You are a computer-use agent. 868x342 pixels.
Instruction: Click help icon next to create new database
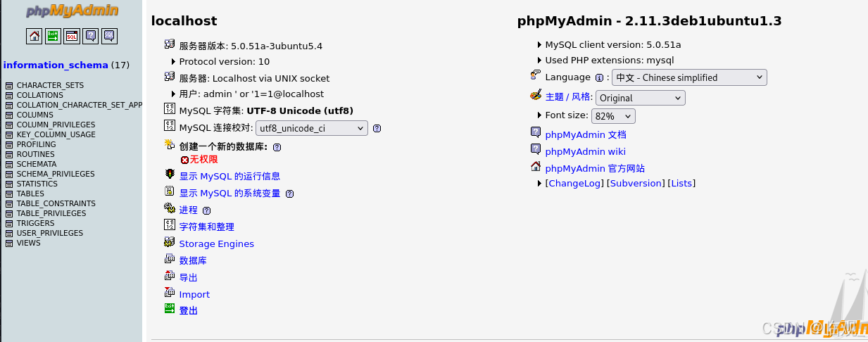(277, 148)
